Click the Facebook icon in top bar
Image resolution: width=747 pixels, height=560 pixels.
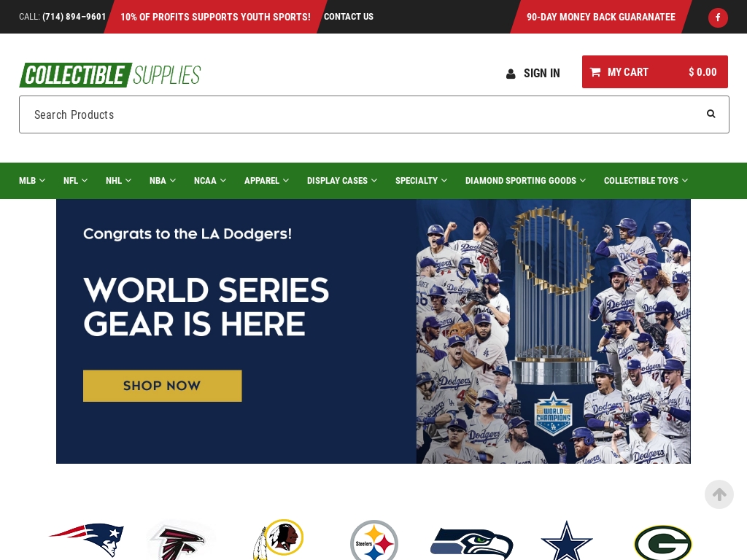coord(718,17)
